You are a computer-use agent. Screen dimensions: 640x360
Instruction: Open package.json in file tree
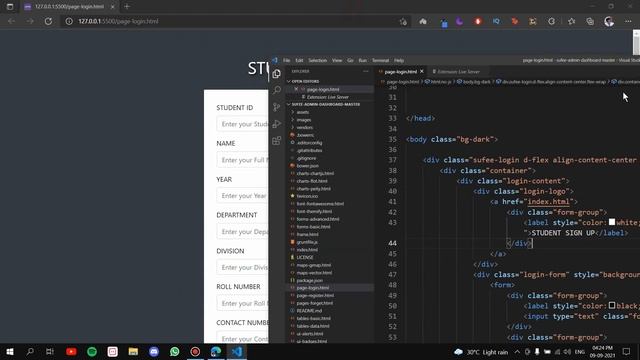tap(309, 280)
